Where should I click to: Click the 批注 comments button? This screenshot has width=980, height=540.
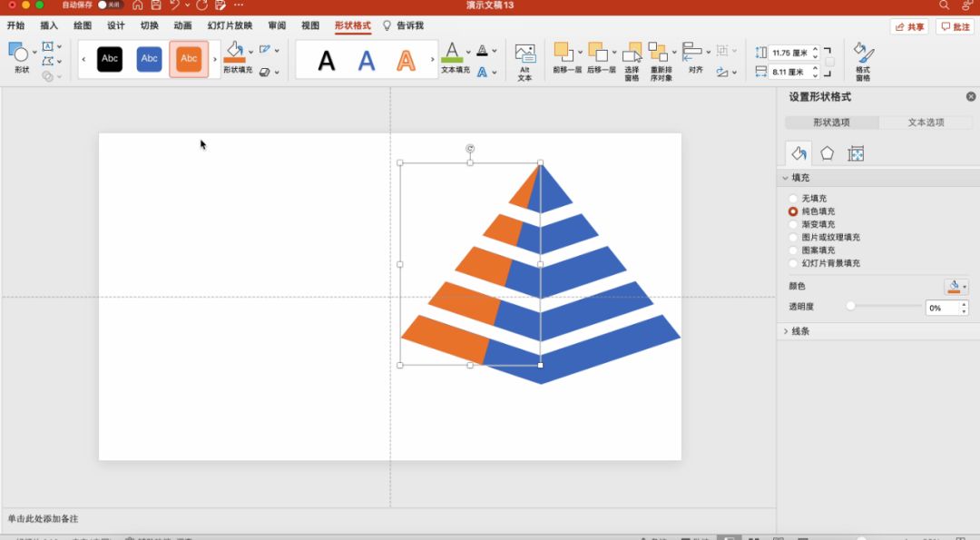[x=955, y=27]
